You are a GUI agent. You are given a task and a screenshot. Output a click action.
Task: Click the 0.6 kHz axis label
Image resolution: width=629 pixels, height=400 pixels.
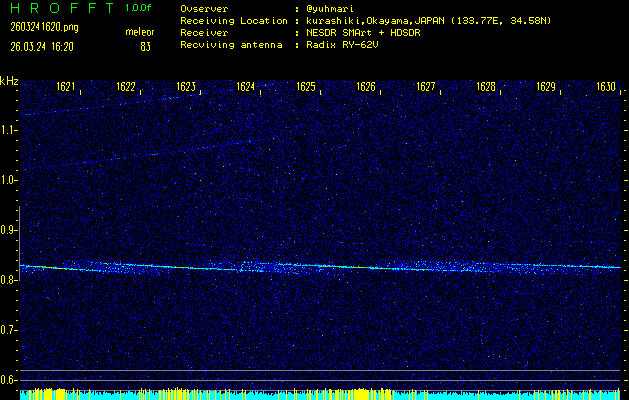pos(8,380)
